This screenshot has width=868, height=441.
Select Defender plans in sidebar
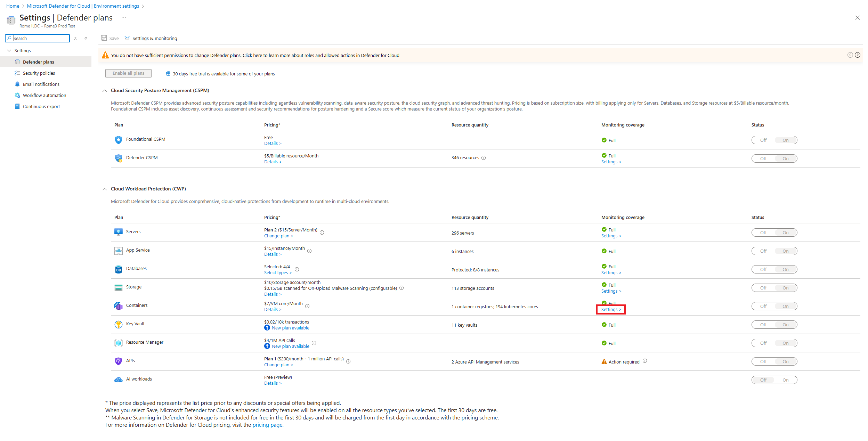coord(46,62)
